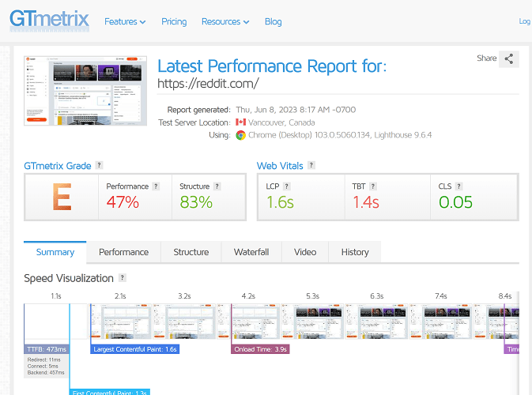532x395 pixels.
Task: Click the filmstrip frame under 5.3s
Action: [x=312, y=321]
